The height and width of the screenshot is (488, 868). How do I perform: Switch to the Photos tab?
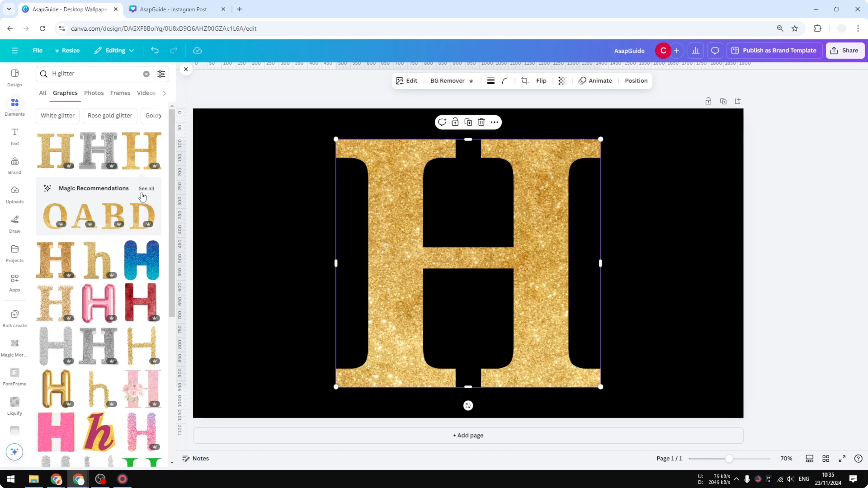[94, 93]
